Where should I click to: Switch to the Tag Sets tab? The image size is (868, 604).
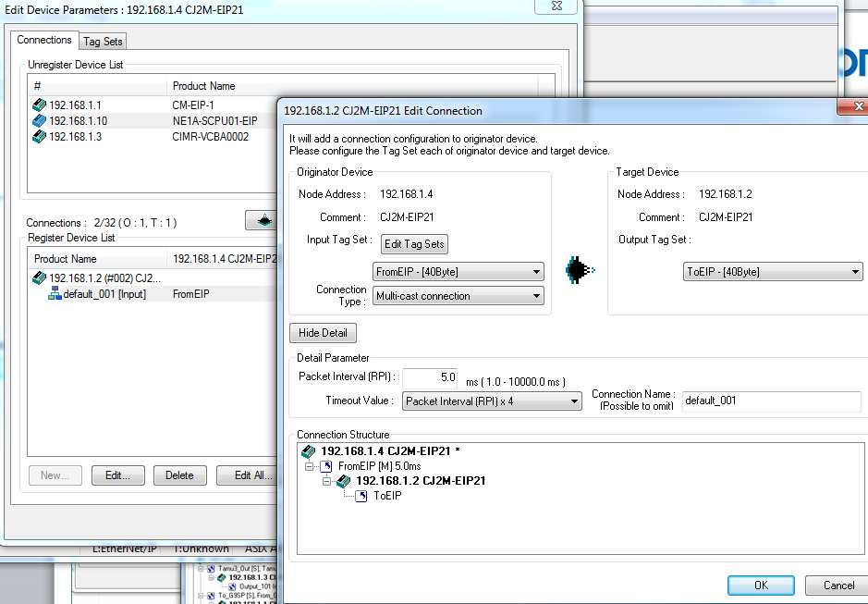pos(103,42)
